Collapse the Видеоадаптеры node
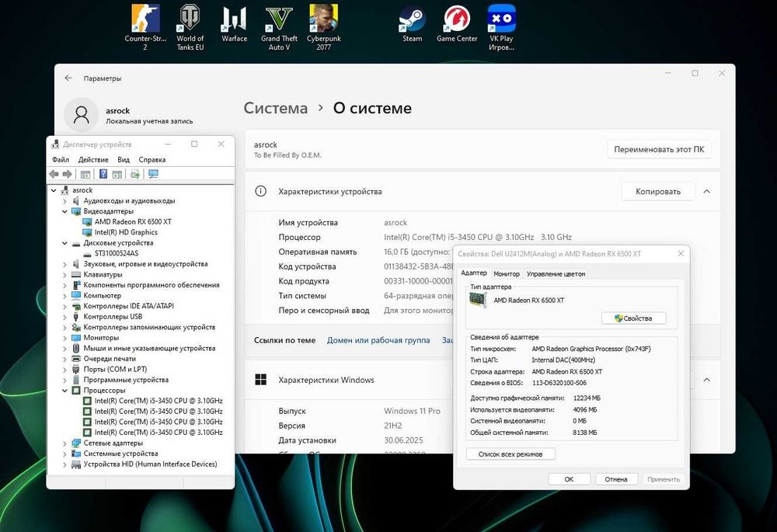 [64, 211]
